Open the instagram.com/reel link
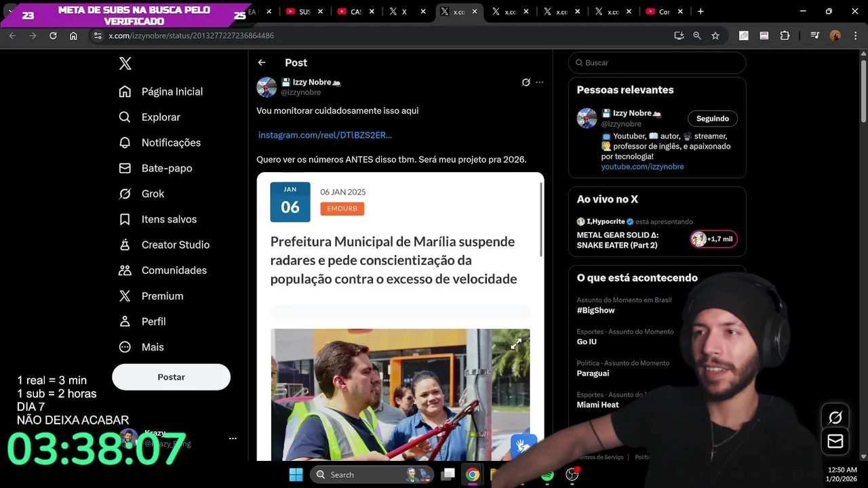 tap(325, 135)
